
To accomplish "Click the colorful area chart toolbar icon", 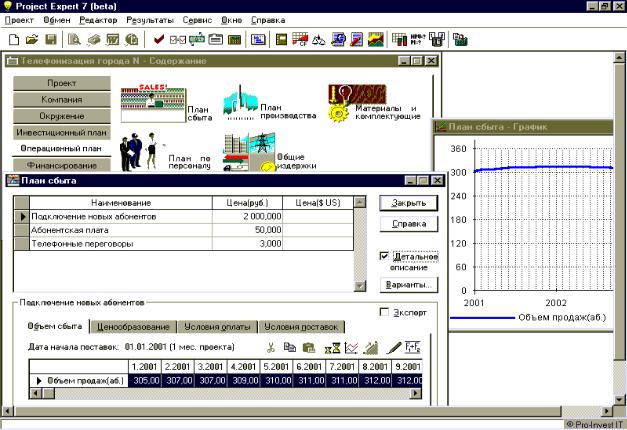I will [x=376, y=39].
